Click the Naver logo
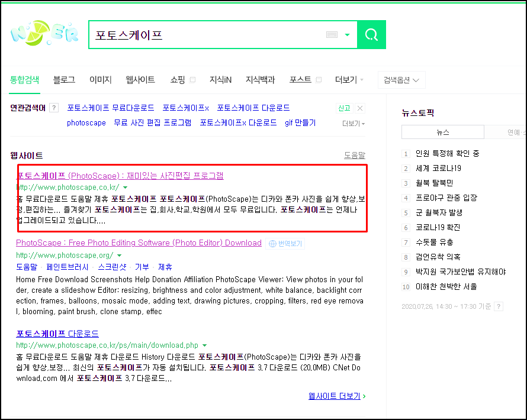This screenshot has height=420, width=527. [44, 33]
